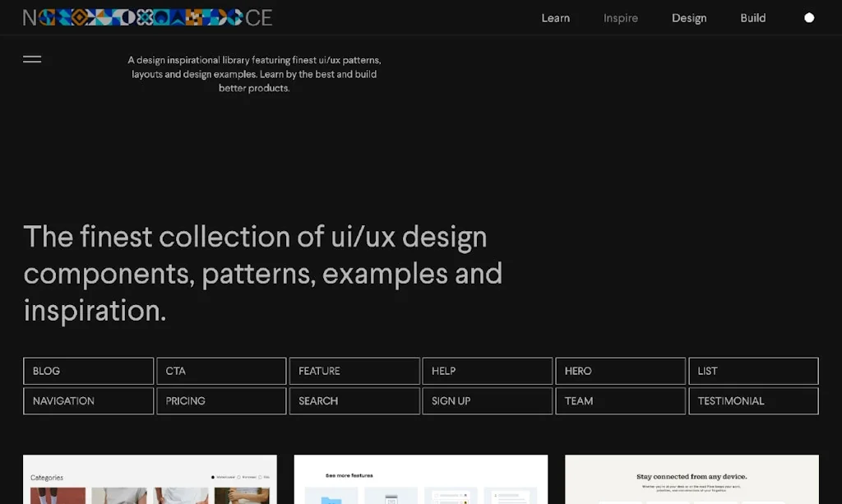Click the dark circle icon in the top navbar
The width and height of the screenshot is (842, 504).
click(809, 17)
